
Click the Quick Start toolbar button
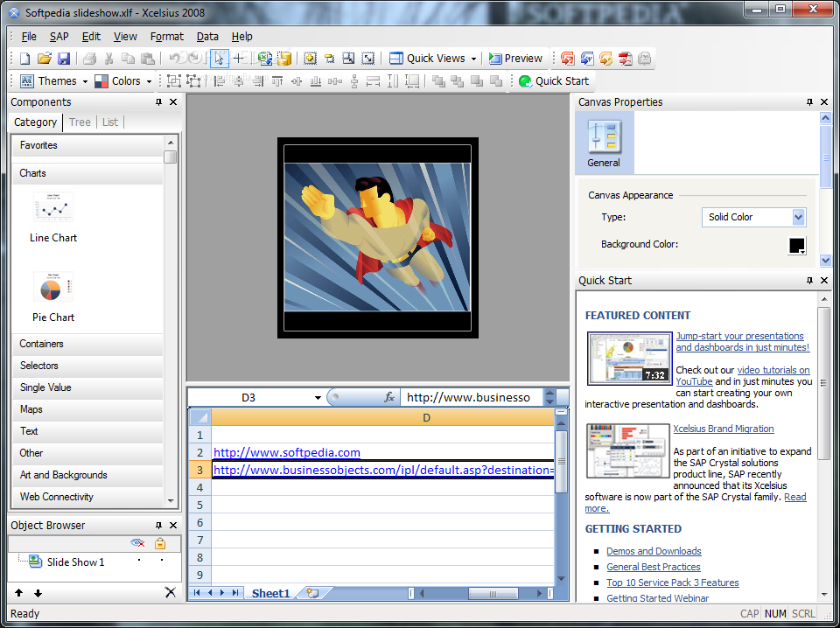point(554,81)
